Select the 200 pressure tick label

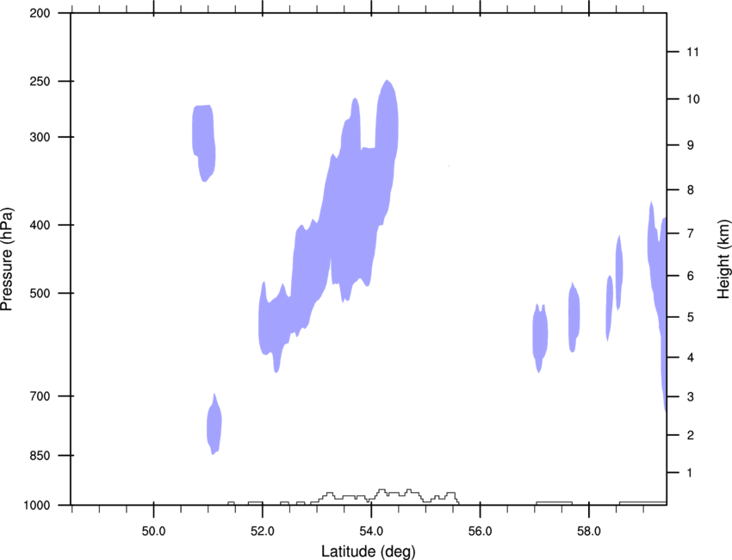point(40,13)
